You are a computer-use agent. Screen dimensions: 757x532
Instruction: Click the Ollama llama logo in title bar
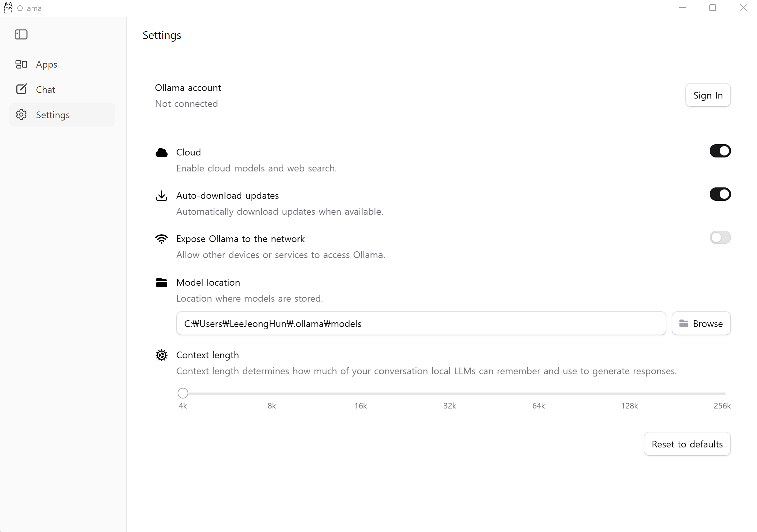pyautogui.click(x=8, y=8)
